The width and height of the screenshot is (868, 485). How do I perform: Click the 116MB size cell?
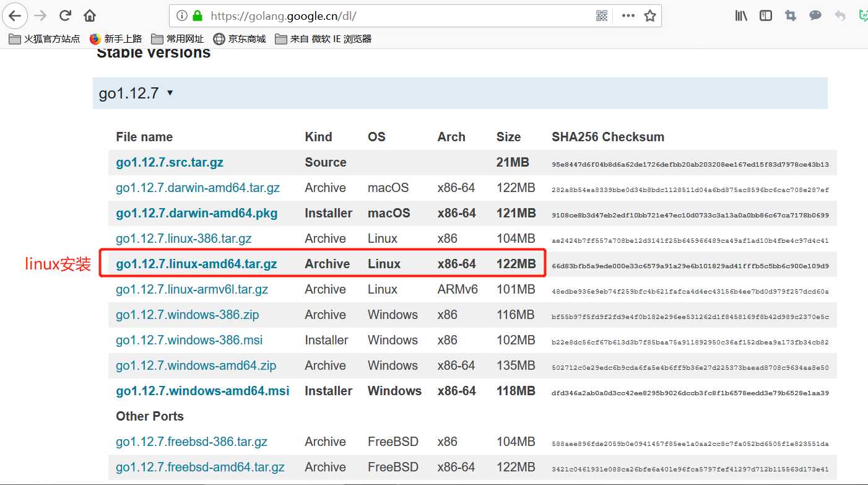[515, 315]
